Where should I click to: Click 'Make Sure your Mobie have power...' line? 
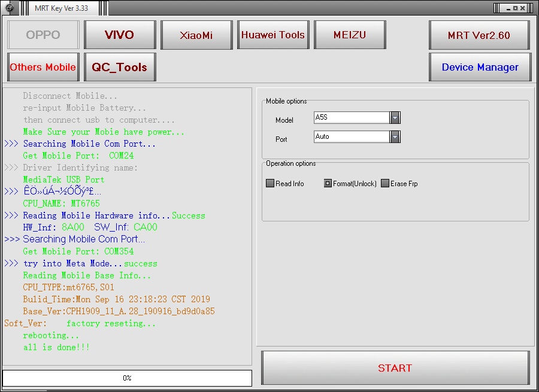click(104, 132)
